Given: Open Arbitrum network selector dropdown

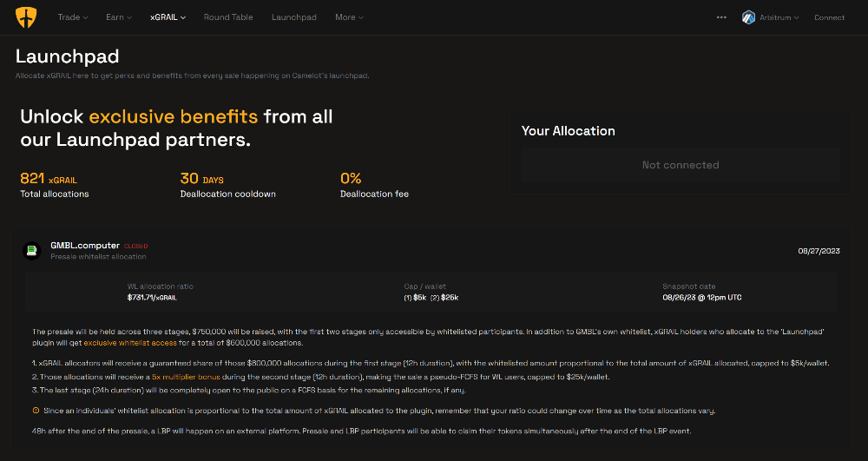Looking at the screenshot, I should click(771, 17).
